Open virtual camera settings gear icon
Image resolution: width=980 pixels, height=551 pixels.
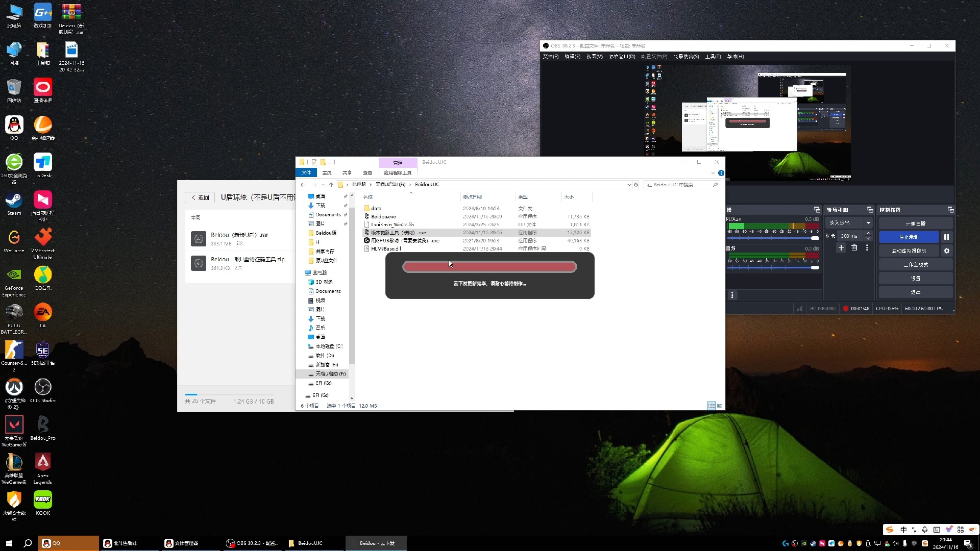coord(946,251)
